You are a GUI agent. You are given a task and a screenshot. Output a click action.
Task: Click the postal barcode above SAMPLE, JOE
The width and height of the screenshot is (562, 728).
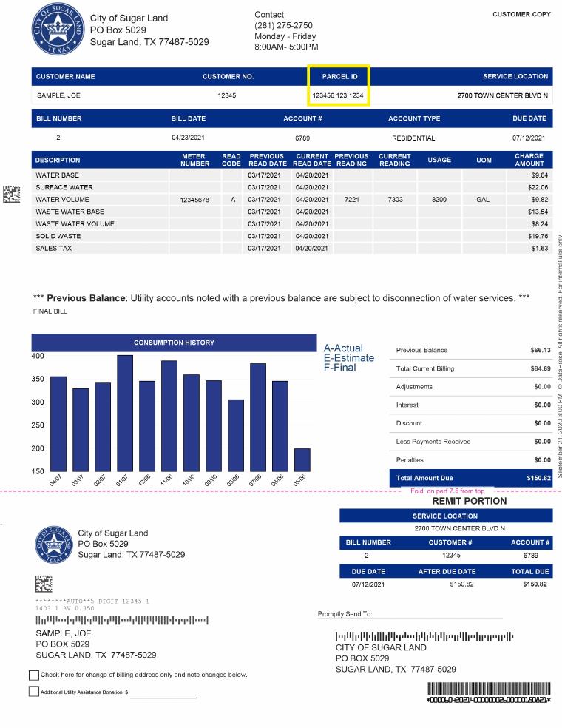coord(122,620)
